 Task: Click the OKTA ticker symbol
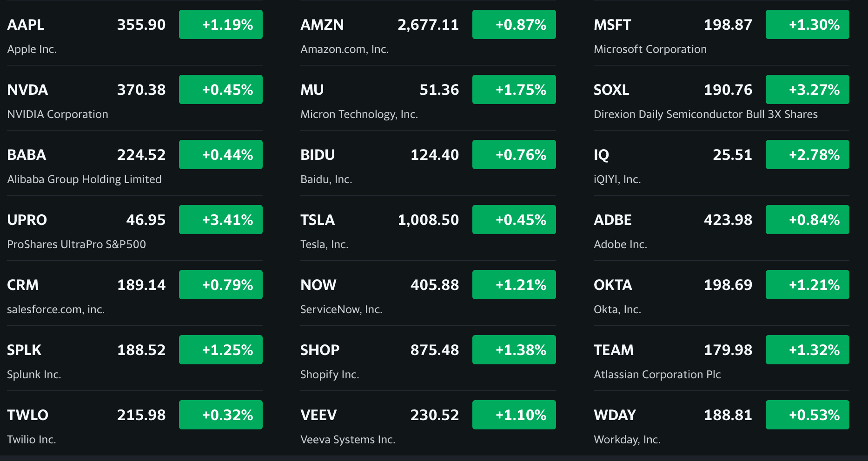(613, 285)
